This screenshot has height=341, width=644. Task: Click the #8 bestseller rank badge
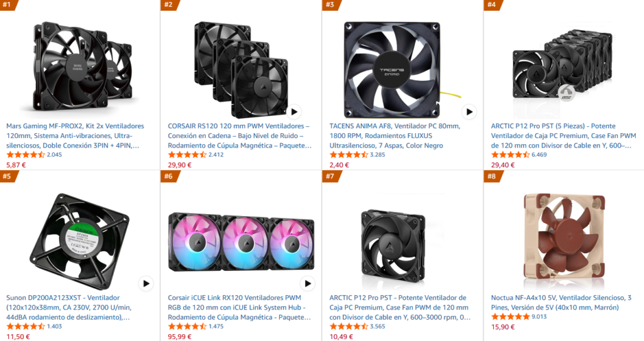492,176
